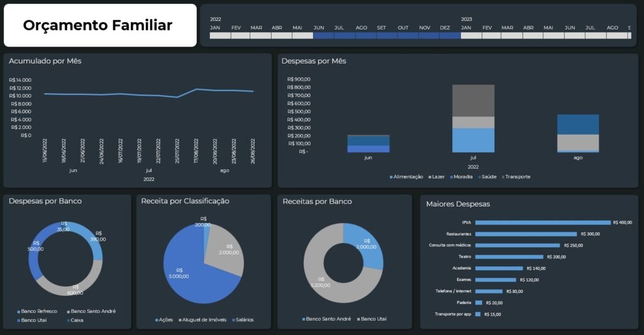Viewport: 644px width, 335px height.
Task: Select the Moradia legend item
Action: pos(462,177)
